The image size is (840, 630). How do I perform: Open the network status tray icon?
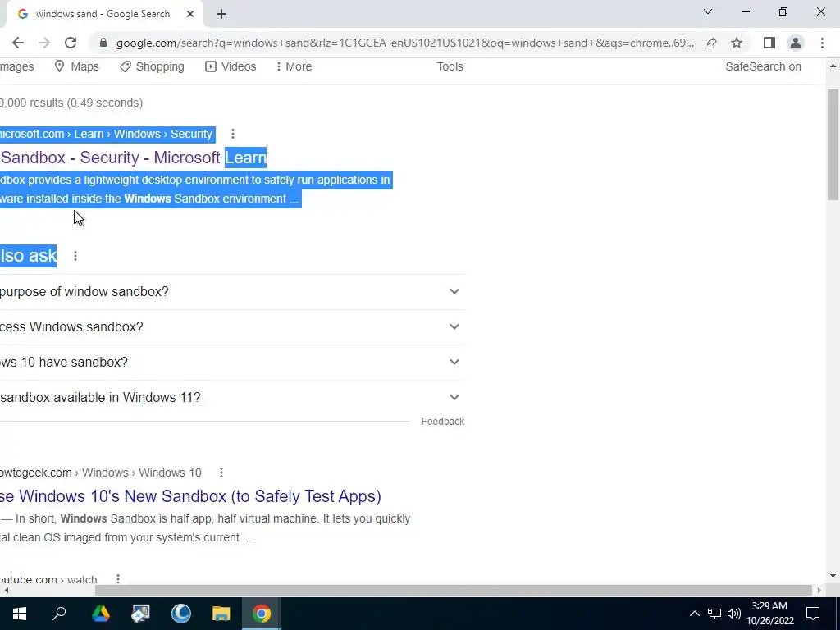(x=714, y=614)
